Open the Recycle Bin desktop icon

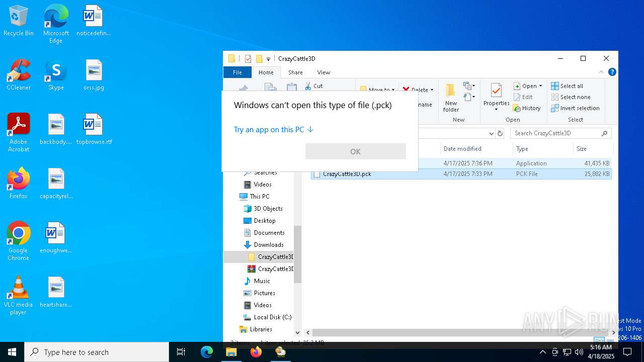[19, 21]
